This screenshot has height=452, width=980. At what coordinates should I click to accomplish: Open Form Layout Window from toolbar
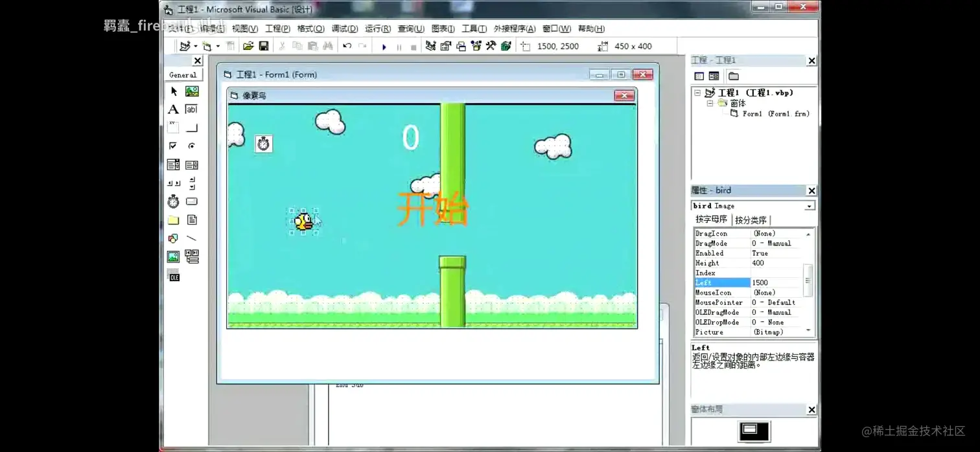(x=461, y=46)
